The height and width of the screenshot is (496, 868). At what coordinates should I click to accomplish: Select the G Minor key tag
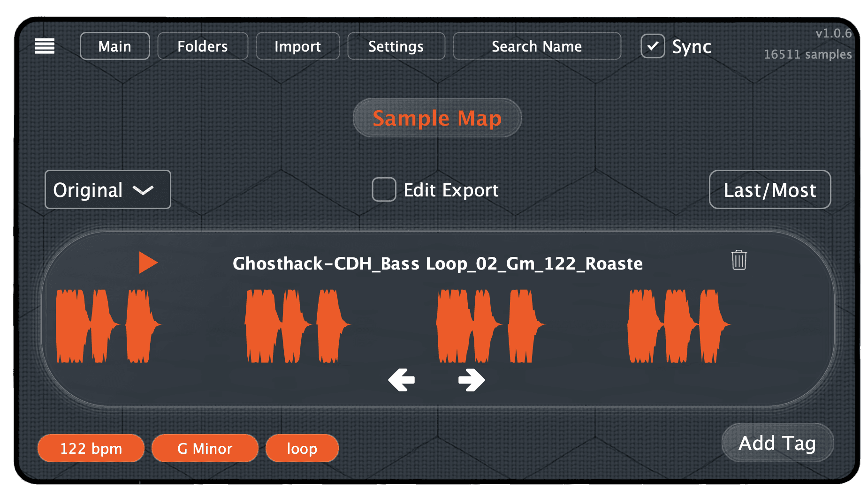pyautogui.click(x=205, y=448)
